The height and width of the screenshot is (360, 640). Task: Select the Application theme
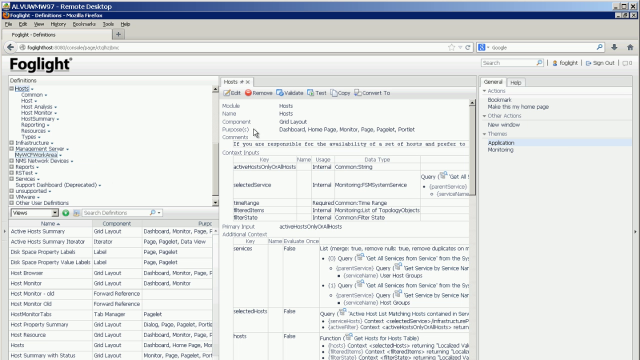pos(501,143)
